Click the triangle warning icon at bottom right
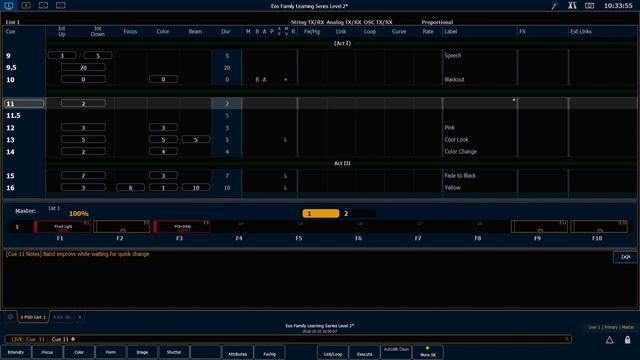Viewport: 640px width, 360px height. (x=609, y=340)
